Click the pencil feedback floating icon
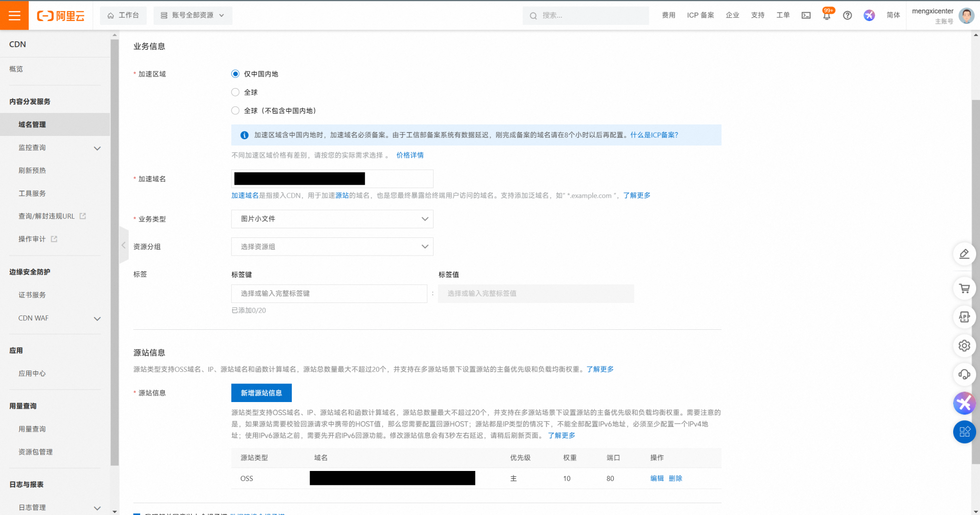The width and height of the screenshot is (980, 515). click(964, 254)
